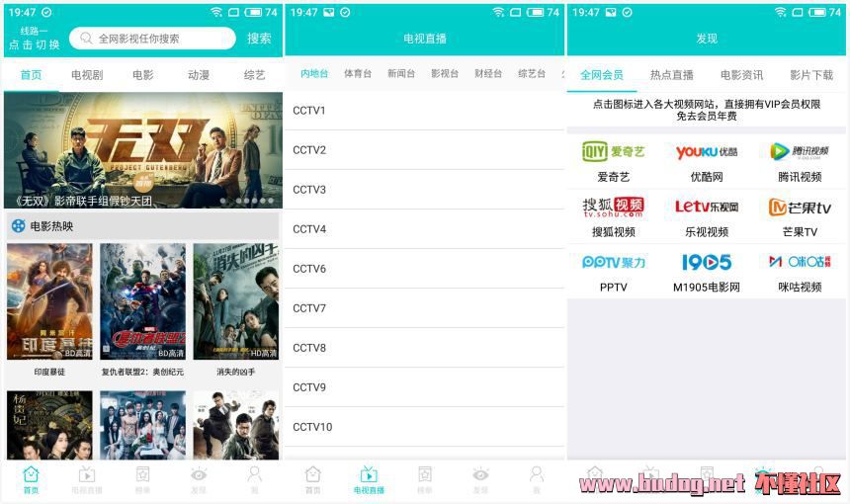
Task: Switch to the 电视剧 tab
Action: (87, 75)
